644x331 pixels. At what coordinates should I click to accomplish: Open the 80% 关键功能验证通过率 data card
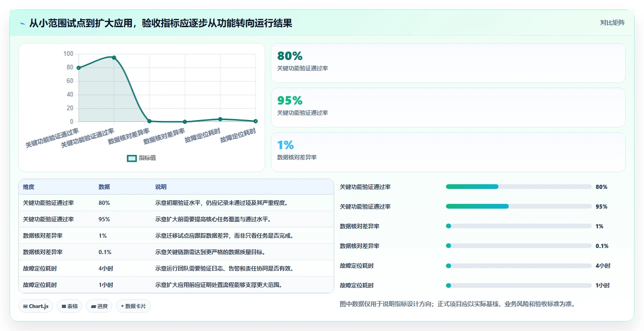(x=448, y=63)
